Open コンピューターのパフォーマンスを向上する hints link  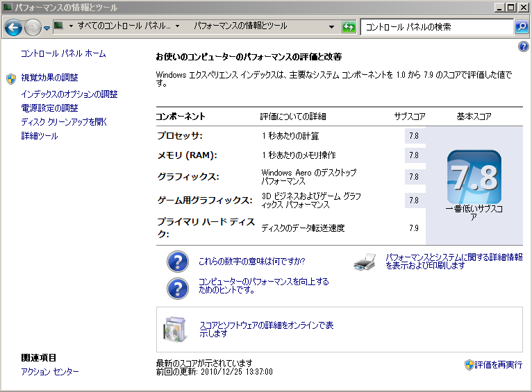[264, 286]
